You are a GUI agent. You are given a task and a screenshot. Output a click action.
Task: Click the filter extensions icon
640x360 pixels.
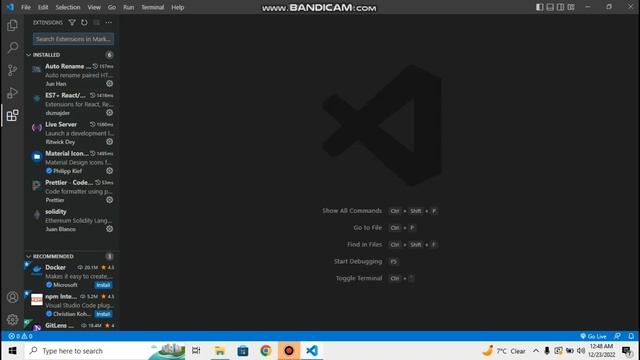(x=72, y=22)
